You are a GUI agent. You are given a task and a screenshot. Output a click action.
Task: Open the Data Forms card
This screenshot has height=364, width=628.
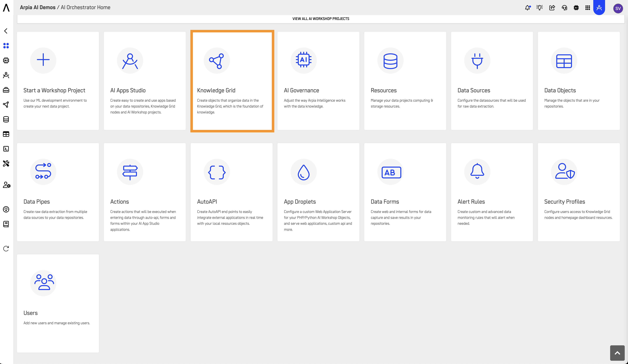405,192
